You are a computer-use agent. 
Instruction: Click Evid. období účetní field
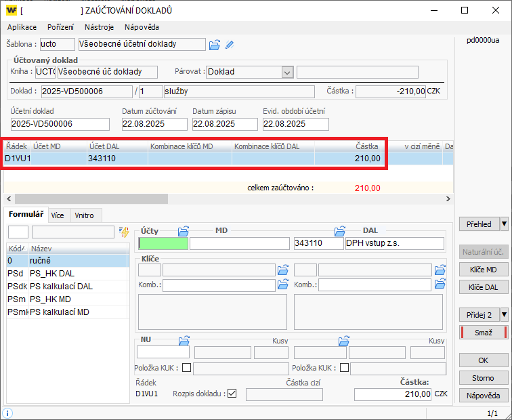click(x=296, y=124)
